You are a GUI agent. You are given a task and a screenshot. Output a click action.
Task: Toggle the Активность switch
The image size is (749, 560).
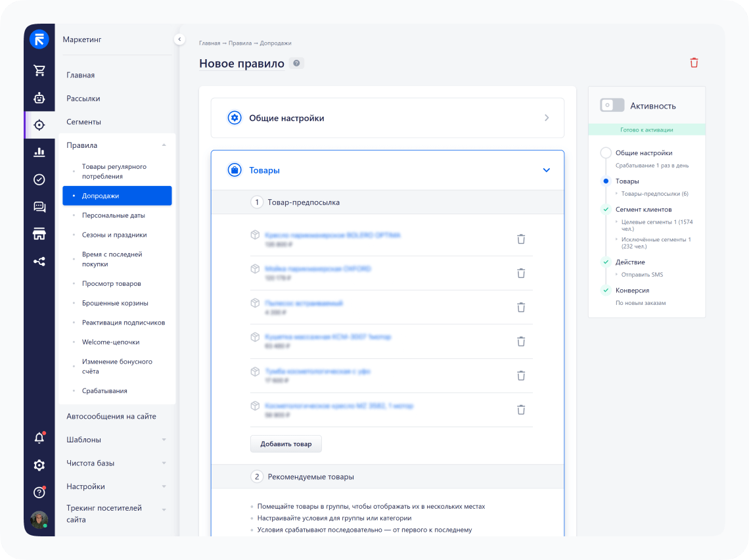(x=612, y=105)
